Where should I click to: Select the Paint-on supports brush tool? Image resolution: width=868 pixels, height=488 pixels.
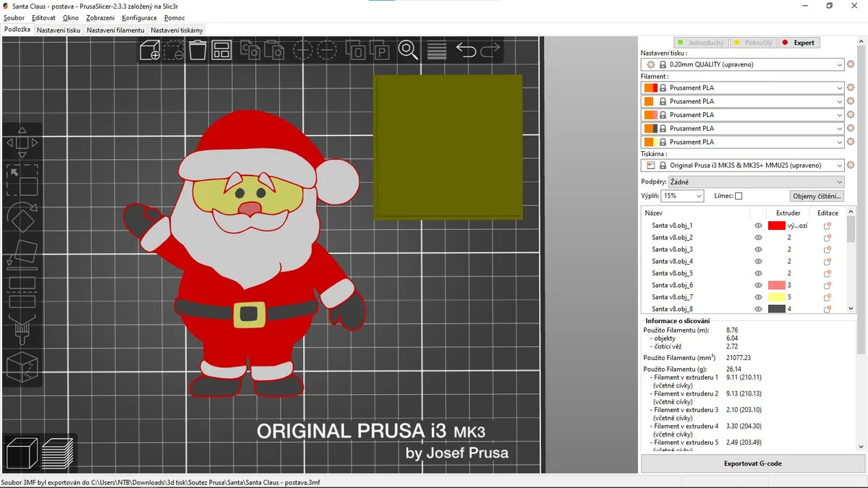tap(22, 330)
